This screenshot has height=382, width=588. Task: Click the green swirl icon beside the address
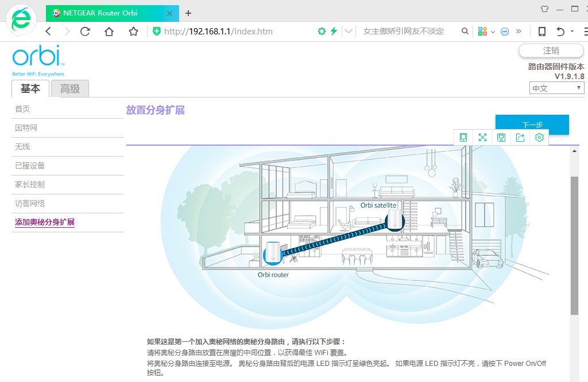click(x=322, y=32)
